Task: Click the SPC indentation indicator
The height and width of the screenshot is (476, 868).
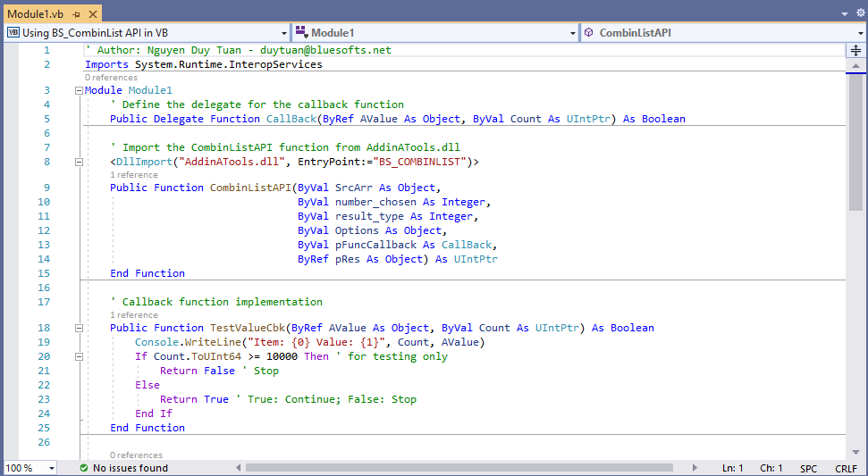Action: (x=808, y=468)
